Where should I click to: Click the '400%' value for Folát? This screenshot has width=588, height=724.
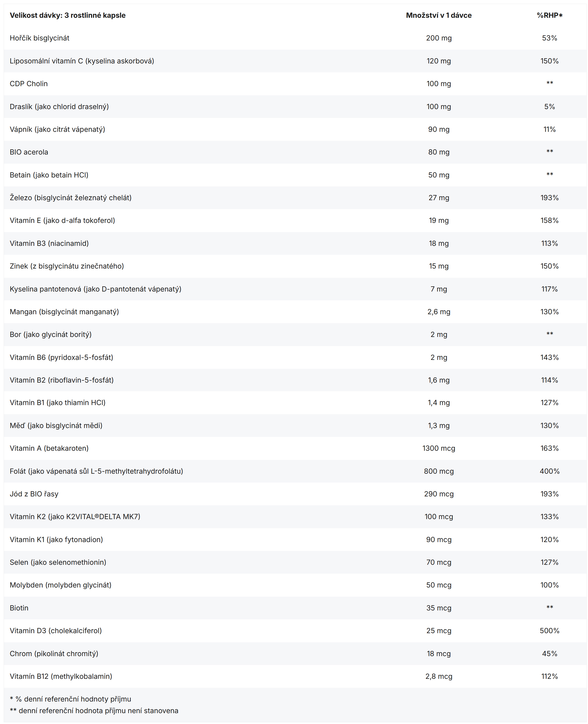click(549, 471)
